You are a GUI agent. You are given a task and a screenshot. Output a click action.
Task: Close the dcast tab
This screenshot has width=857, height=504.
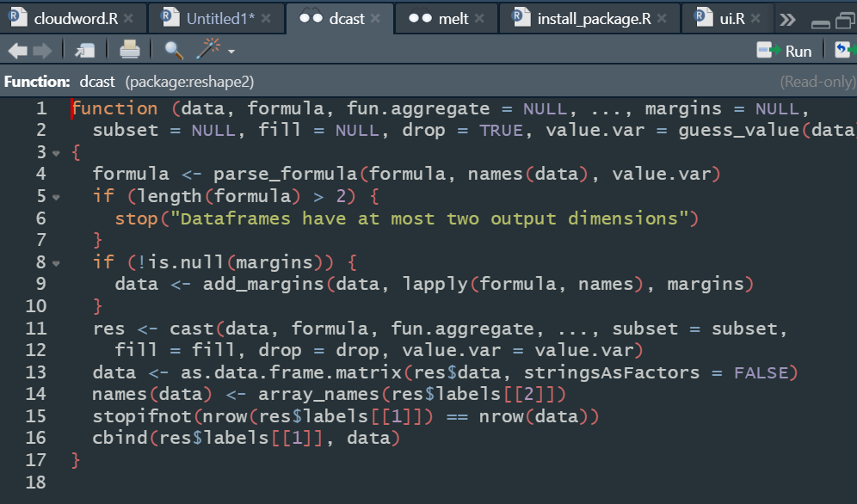pos(375,19)
